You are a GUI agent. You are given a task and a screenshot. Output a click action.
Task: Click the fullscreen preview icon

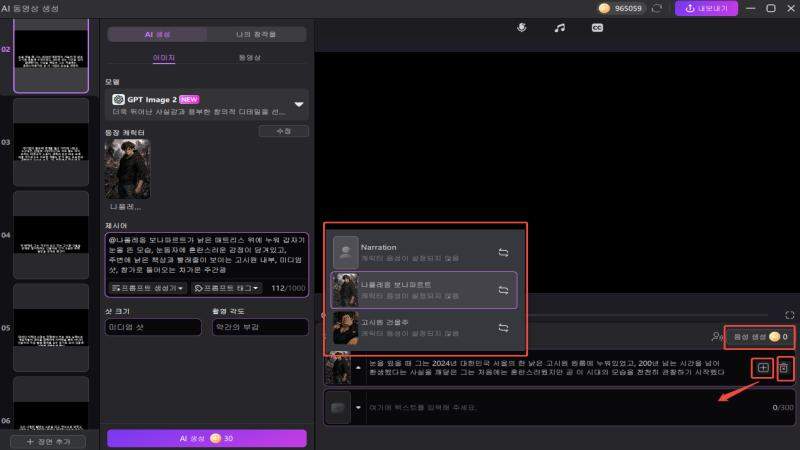(789, 315)
